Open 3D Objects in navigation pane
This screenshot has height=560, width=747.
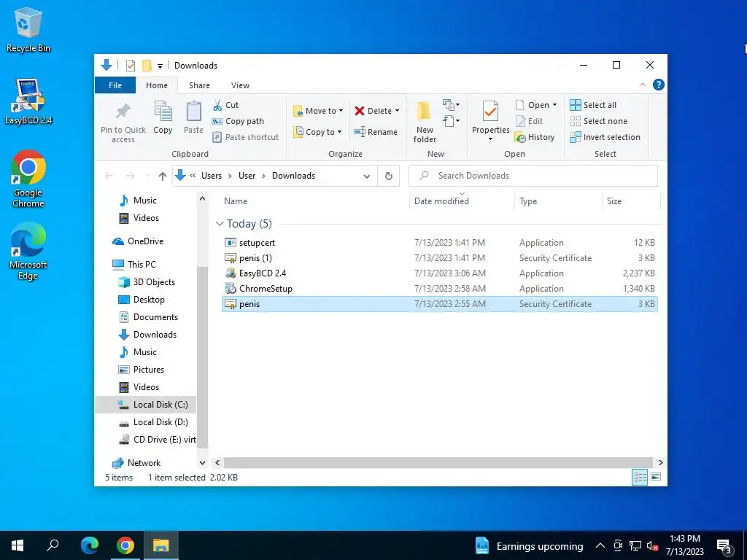tap(153, 282)
